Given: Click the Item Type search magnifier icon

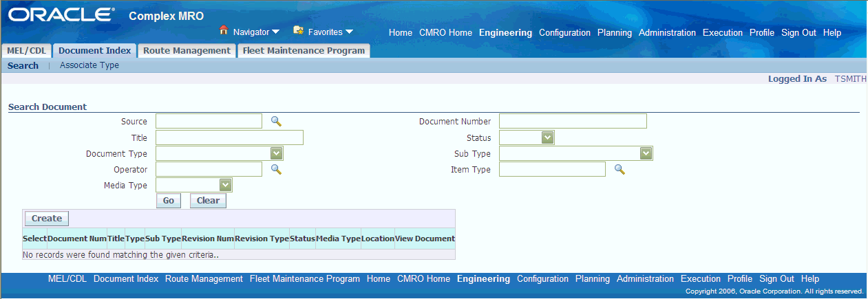Looking at the screenshot, I should pyautogui.click(x=620, y=169).
